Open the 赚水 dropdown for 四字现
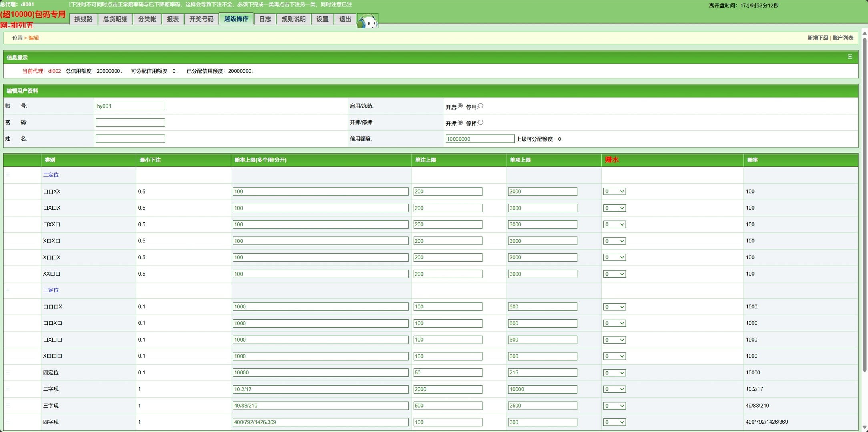This screenshot has height=432, width=868. (614, 422)
